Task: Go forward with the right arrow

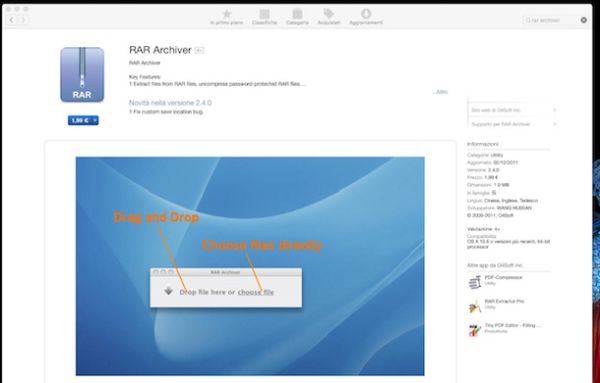Action: [x=23, y=20]
